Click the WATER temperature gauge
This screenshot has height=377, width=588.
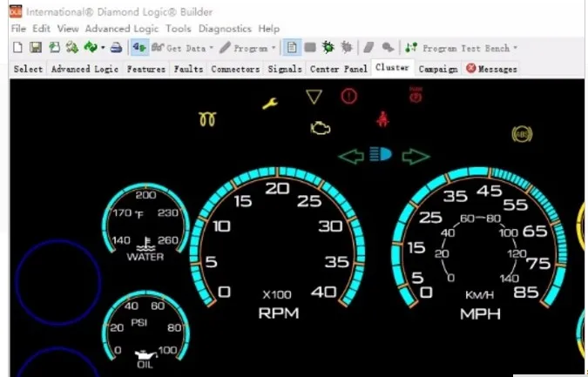tap(145, 222)
